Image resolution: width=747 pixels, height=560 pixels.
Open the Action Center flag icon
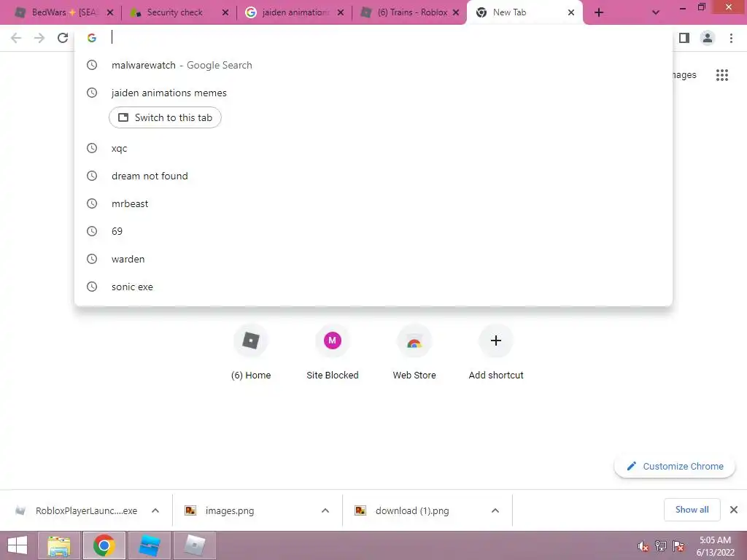[x=678, y=546]
